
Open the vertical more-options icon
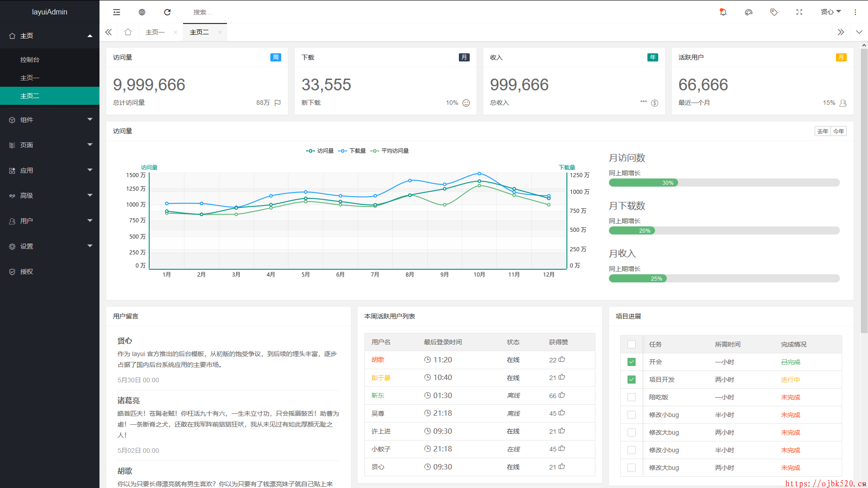coord(855,12)
